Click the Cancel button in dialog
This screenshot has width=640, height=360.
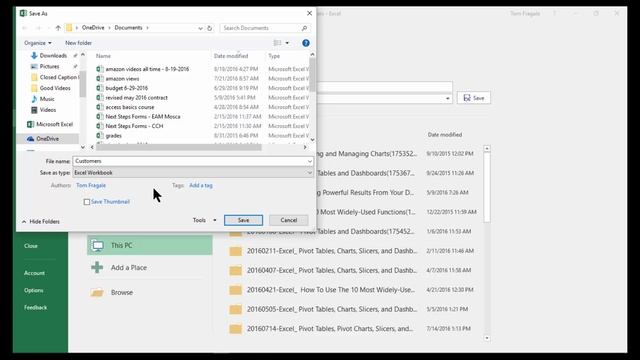289,220
